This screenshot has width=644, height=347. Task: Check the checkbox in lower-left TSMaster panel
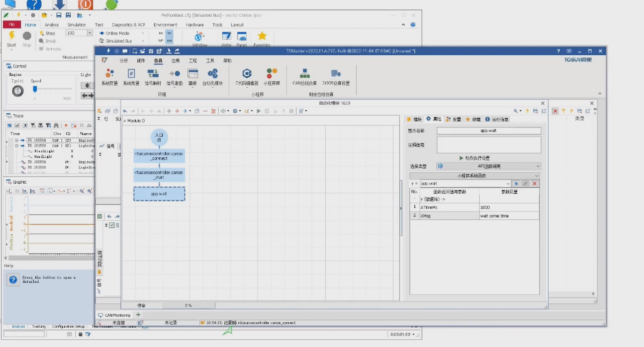tap(112, 225)
